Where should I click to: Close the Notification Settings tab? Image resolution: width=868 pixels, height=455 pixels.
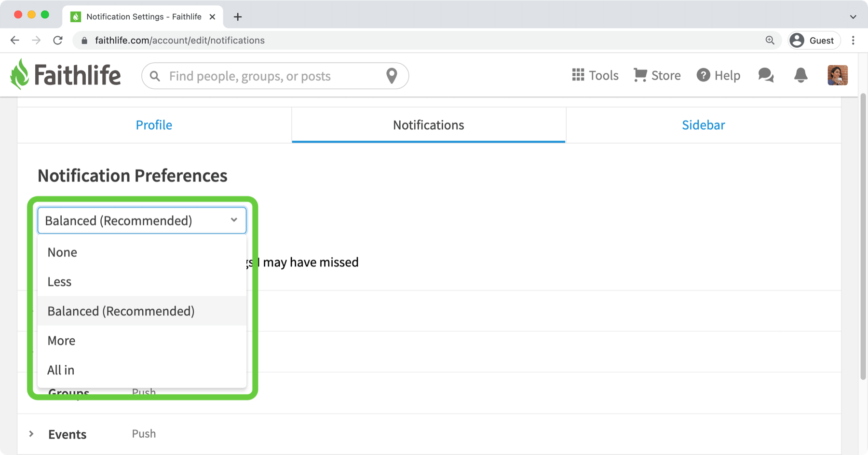point(212,17)
